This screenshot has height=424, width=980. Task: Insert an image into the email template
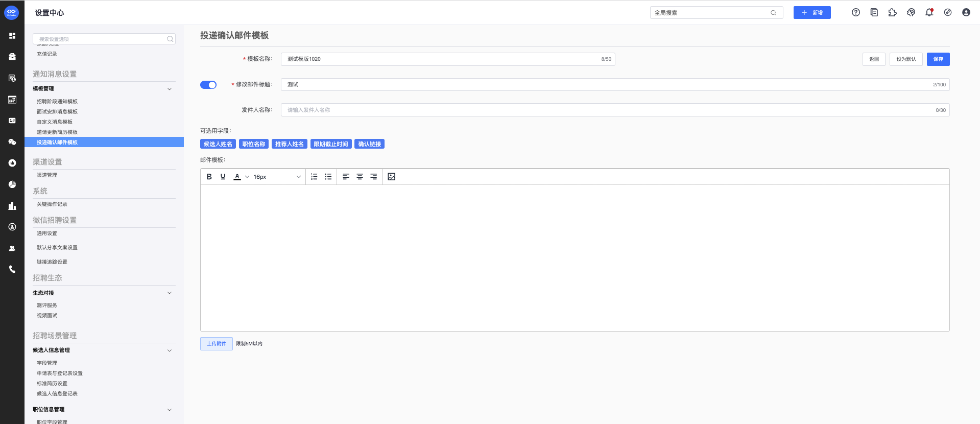pyautogui.click(x=392, y=177)
